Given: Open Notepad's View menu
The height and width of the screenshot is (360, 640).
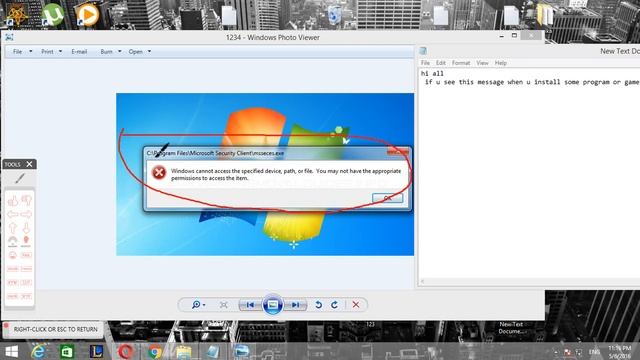Looking at the screenshot, I should [x=482, y=63].
